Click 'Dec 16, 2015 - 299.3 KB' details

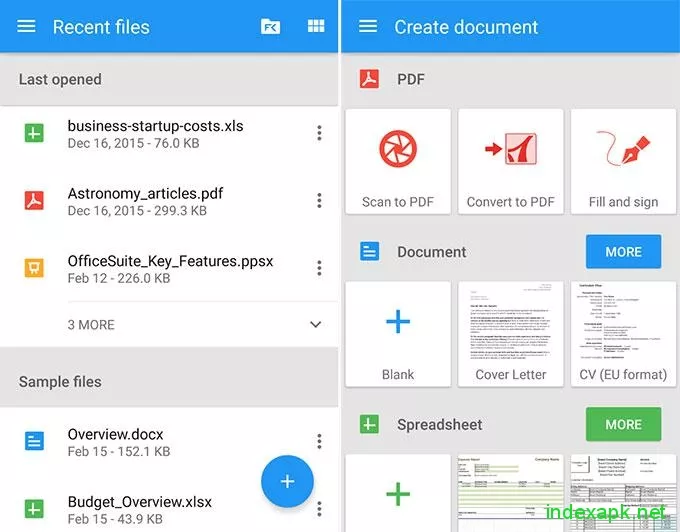point(137,211)
